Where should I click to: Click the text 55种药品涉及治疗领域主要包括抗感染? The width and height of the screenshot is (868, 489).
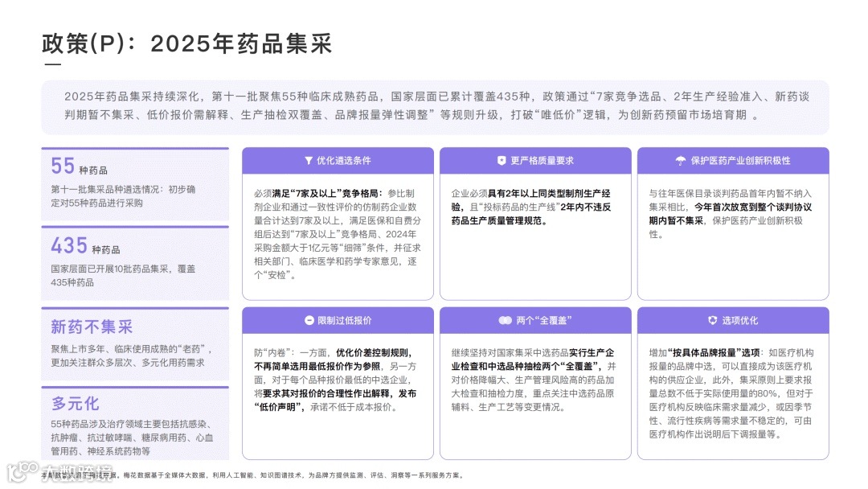129,424
